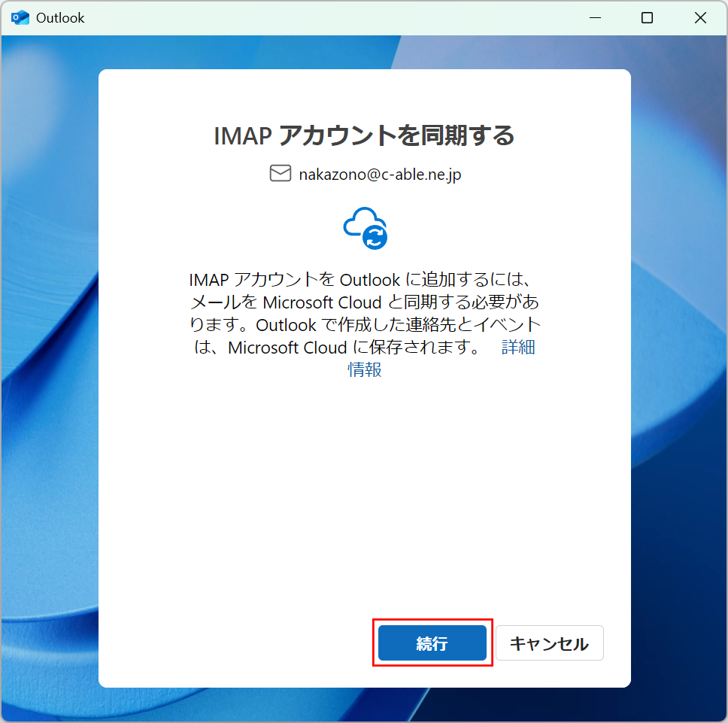
Task: Click the cloud sync icon
Action: (x=366, y=228)
